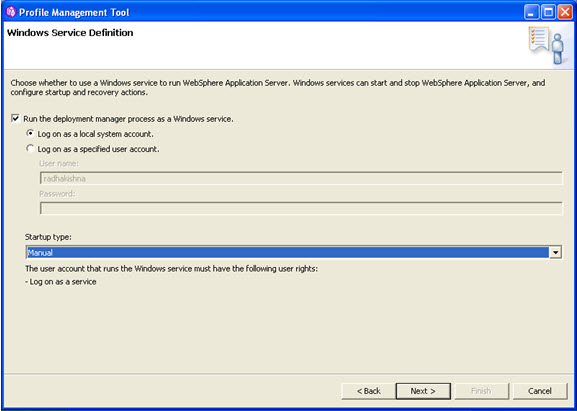Screen dimensions: 577x411
Task: Click the Windows Service Definition heading
Action: point(70,33)
